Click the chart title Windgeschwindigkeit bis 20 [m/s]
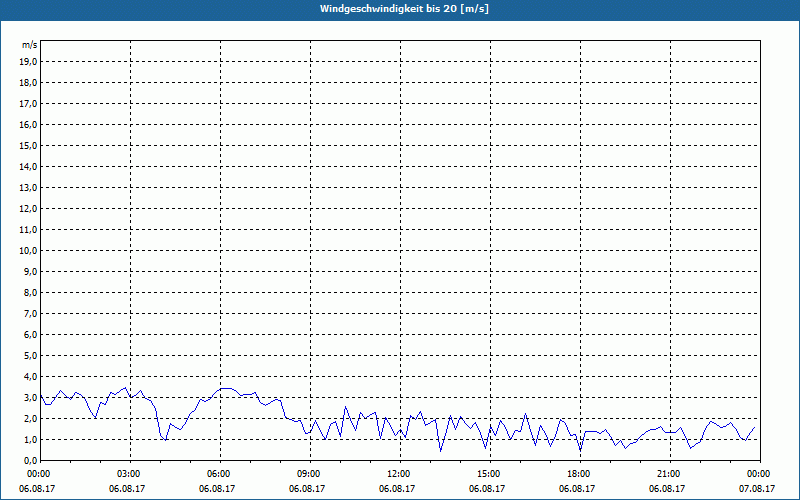The height and width of the screenshot is (500, 800). 404,9
